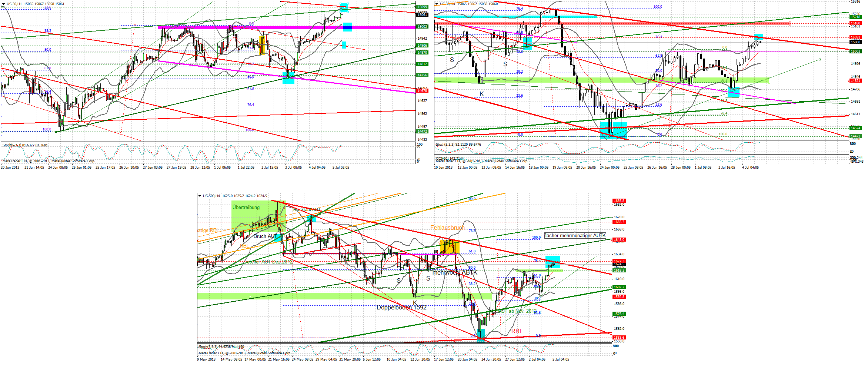Viewport: 868px width, 378px height.
Task: Click the 'AUT ab Nov. 2012' green label
Action: [x=518, y=311]
